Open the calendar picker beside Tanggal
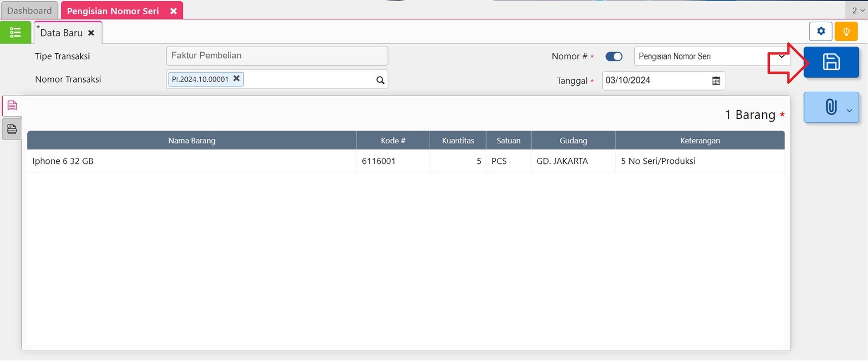The image size is (868, 361). (x=716, y=81)
